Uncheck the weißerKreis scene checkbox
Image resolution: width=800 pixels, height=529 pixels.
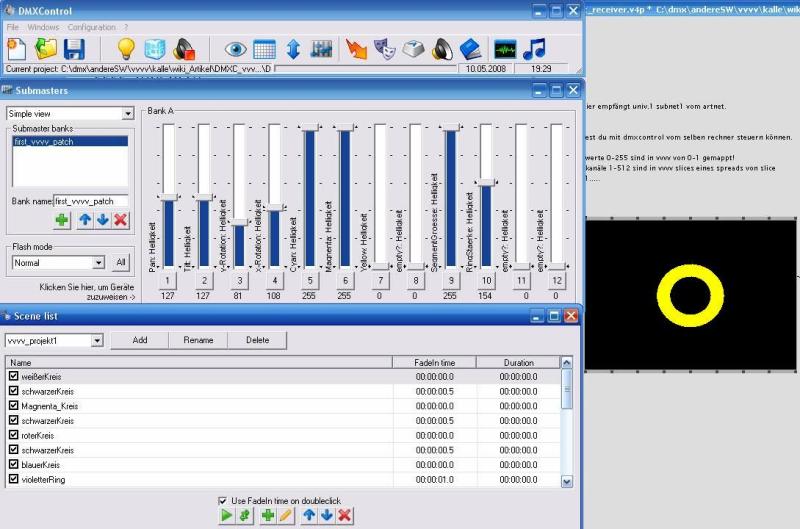coord(13,376)
